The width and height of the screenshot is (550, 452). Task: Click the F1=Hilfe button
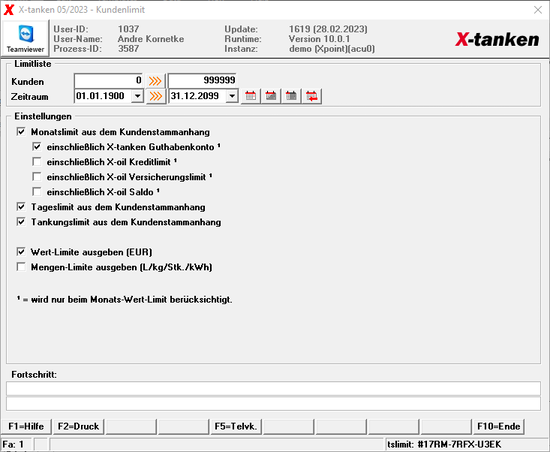(26, 426)
